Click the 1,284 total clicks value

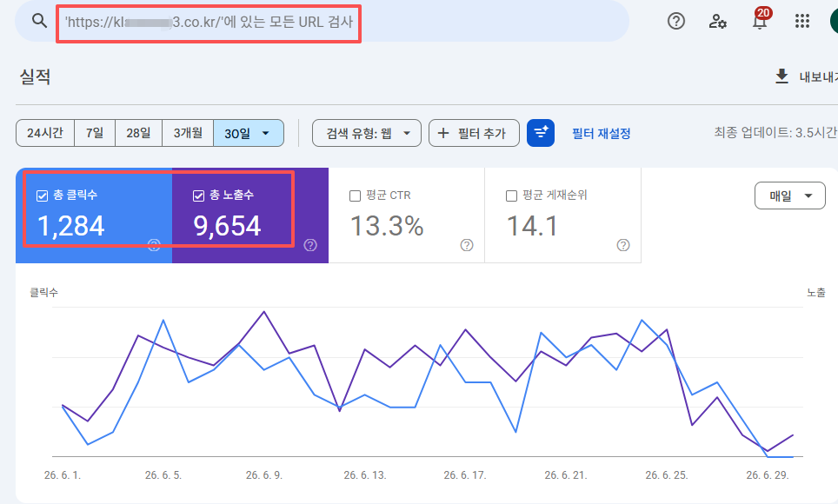70,226
